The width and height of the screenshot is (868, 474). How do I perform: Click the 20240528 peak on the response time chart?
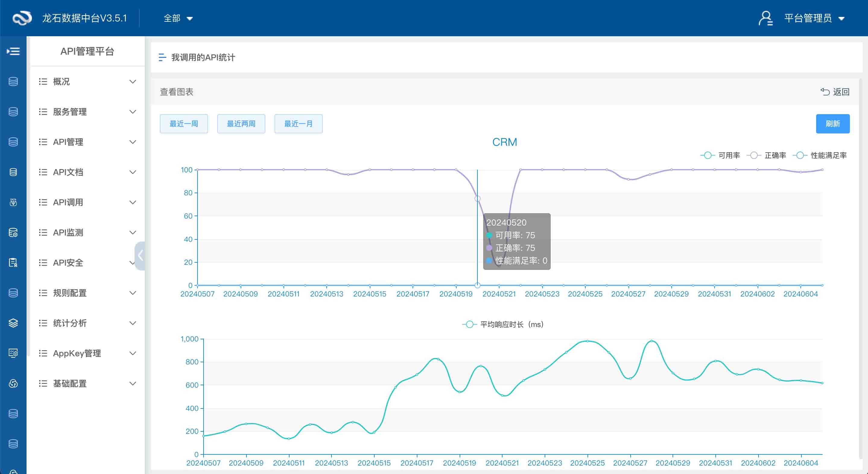pyautogui.click(x=651, y=341)
